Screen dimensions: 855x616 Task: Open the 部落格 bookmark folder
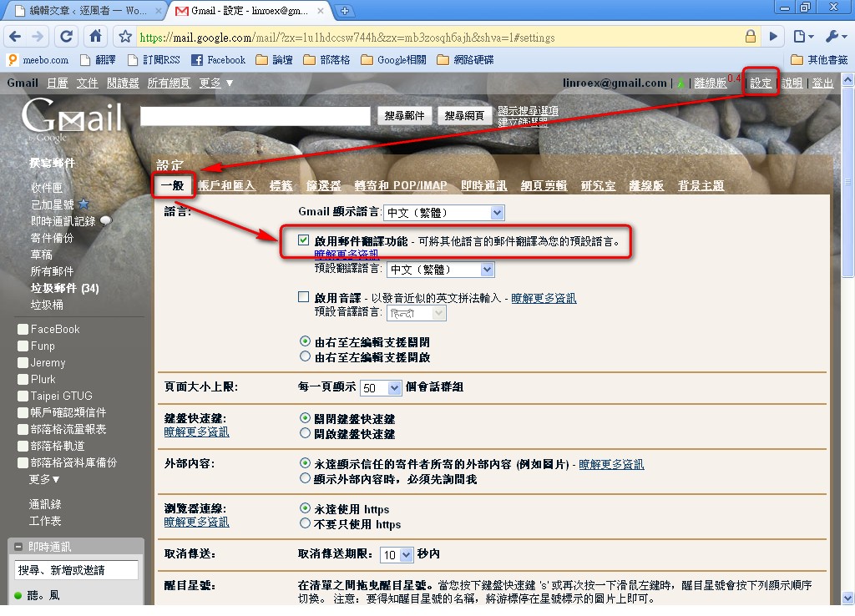click(x=326, y=60)
